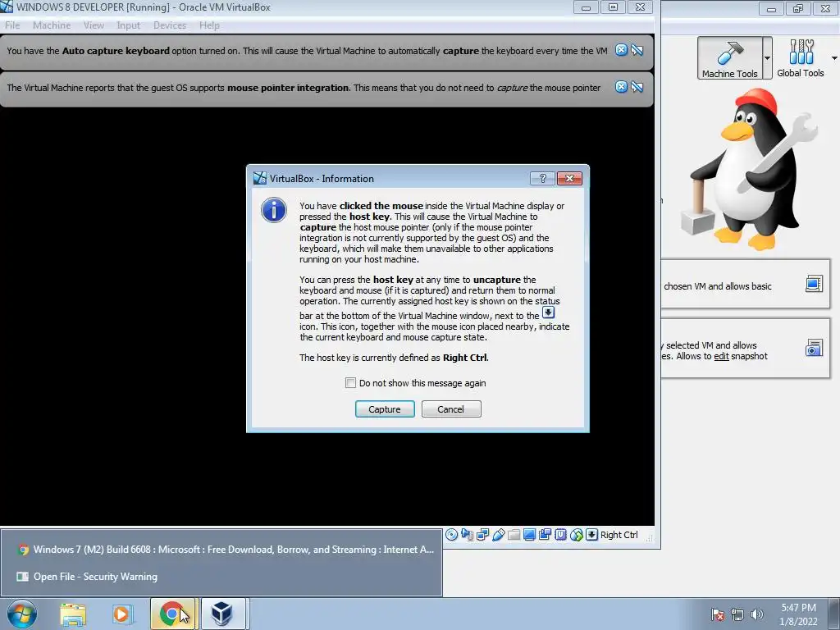The image size is (840, 630).
Task: Click the 'edit' link in the snapshot description
Action: click(x=721, y=356)
